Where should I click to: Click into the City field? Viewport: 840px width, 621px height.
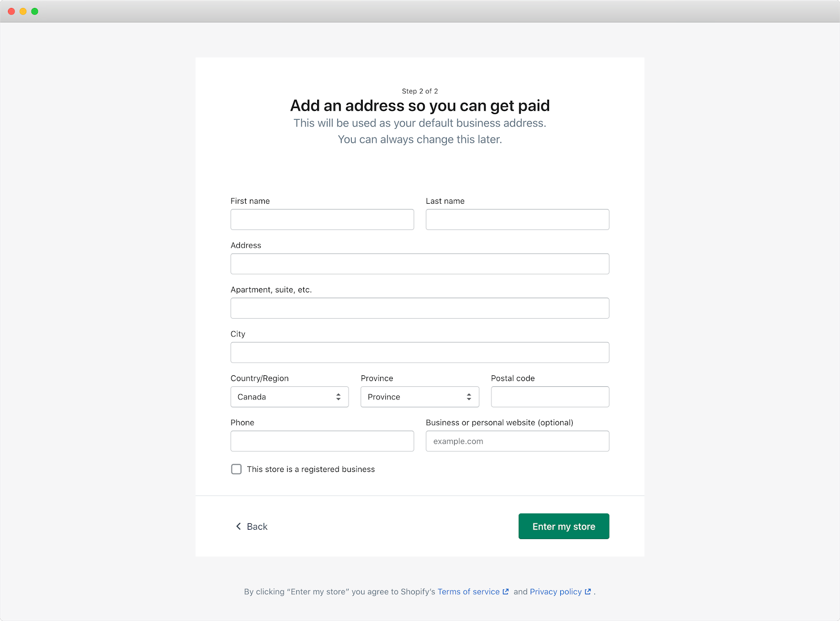pos(419,352)
